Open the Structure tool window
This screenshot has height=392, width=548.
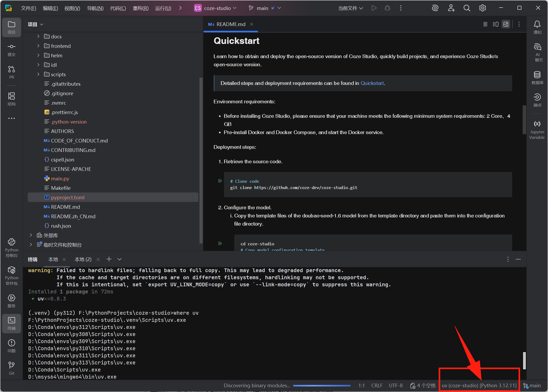12,99
